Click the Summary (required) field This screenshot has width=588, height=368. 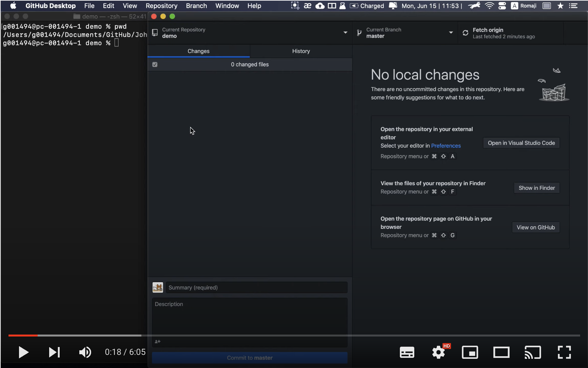256,288
